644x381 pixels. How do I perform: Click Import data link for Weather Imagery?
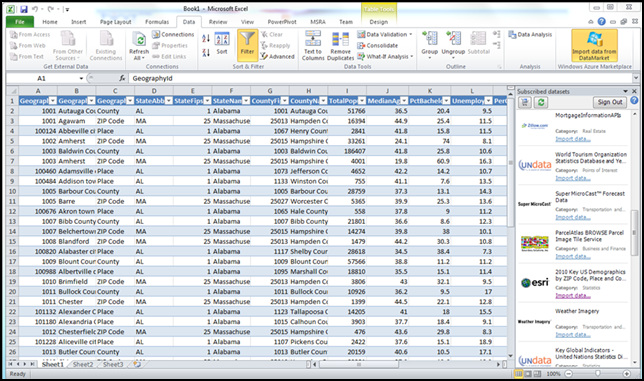573,335
